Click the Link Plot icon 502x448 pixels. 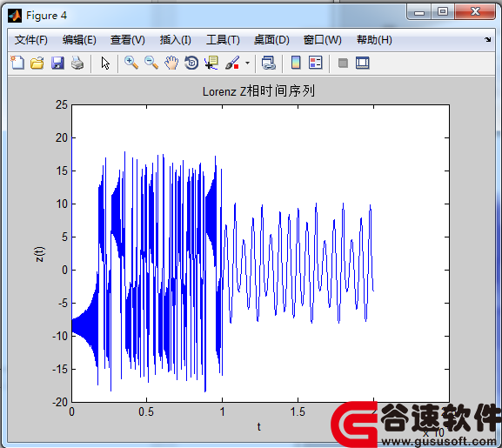click(x=268, y=63)
